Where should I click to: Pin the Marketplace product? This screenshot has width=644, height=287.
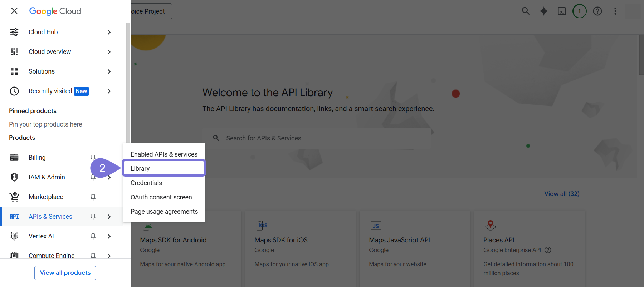click(93, 197)
